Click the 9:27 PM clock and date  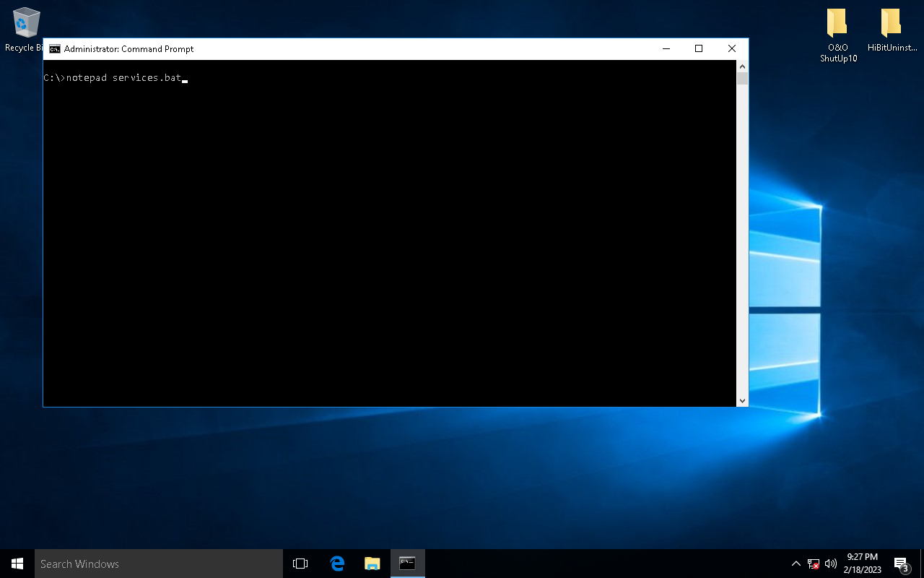(863, 564)
